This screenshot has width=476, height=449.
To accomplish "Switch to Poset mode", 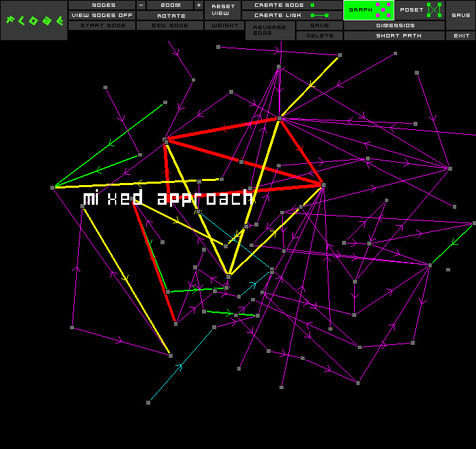I will 420,10.
